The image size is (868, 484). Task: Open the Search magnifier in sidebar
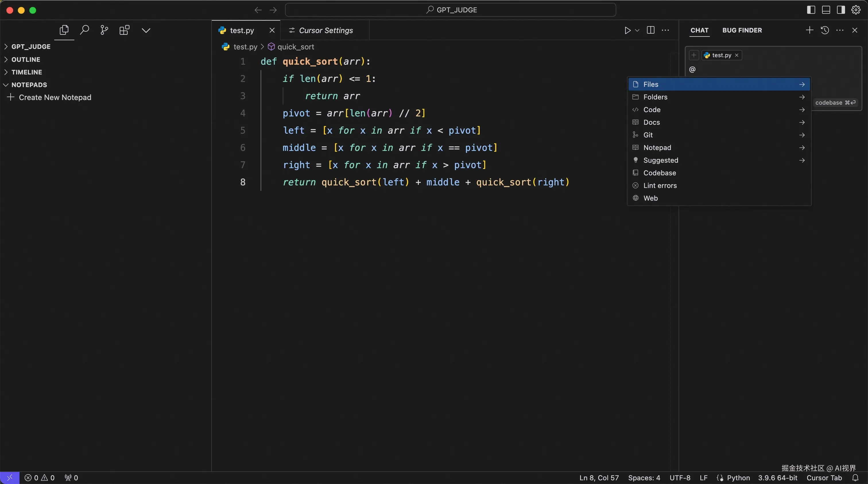(84, 30)
